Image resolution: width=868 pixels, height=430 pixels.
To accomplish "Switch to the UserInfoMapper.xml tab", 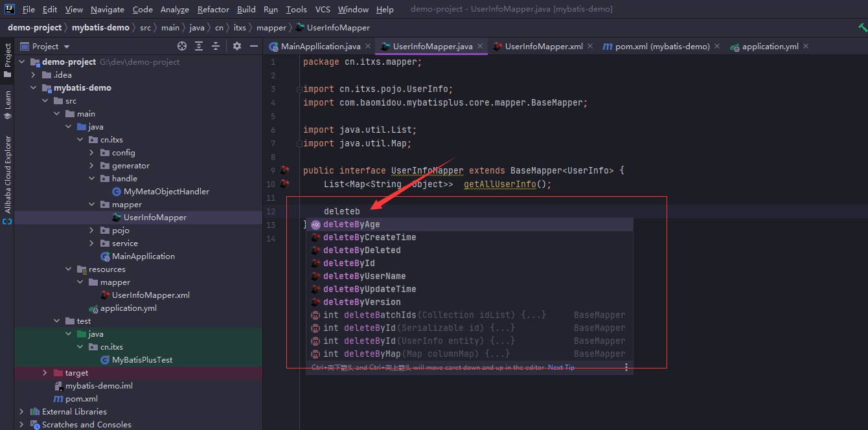I will tap(543, 46).
